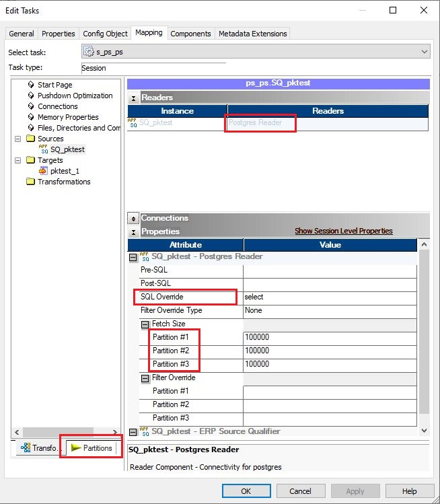
Task: Click Show Session Level Properties link
Action: click(344, 231)
